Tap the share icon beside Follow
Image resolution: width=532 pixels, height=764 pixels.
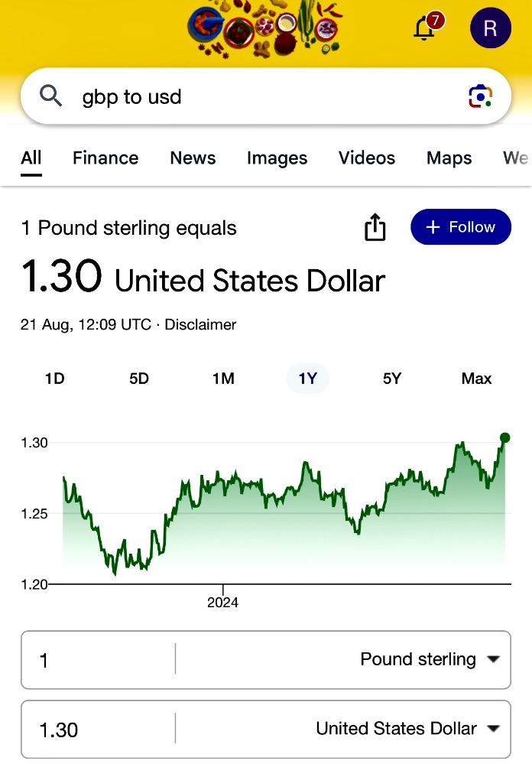point(375,227)
